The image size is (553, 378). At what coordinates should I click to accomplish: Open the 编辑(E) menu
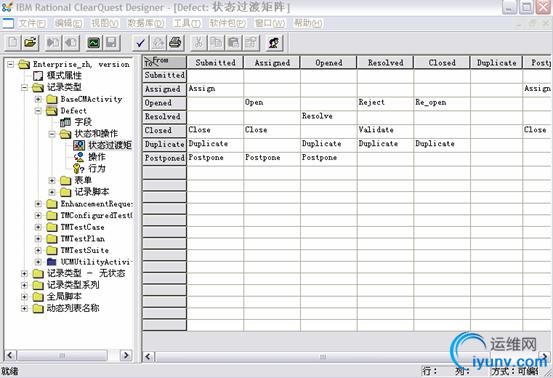coord(68,23)
